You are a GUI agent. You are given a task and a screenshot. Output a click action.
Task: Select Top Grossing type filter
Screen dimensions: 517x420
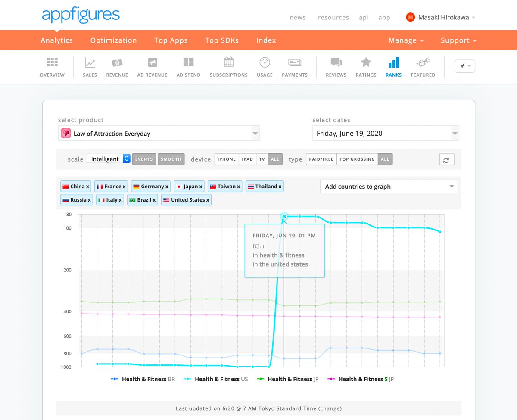pos(357,159)
